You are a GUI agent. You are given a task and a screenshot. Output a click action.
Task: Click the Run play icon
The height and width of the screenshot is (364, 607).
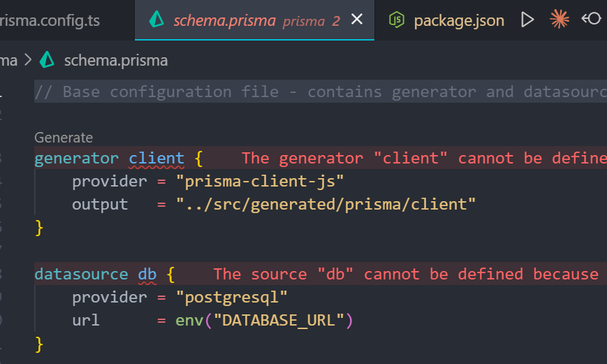527,20
